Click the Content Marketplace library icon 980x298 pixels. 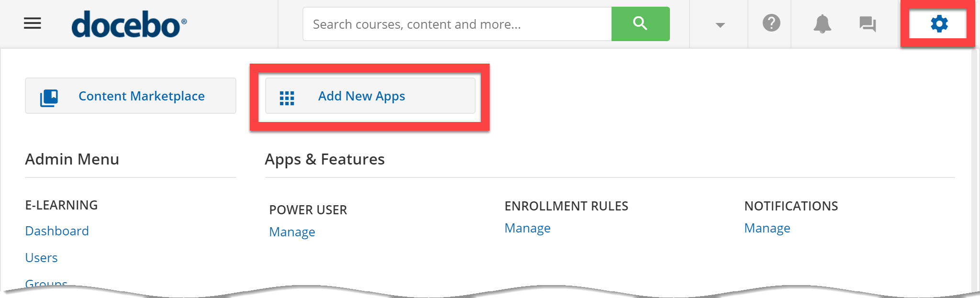tap(49, 98)
